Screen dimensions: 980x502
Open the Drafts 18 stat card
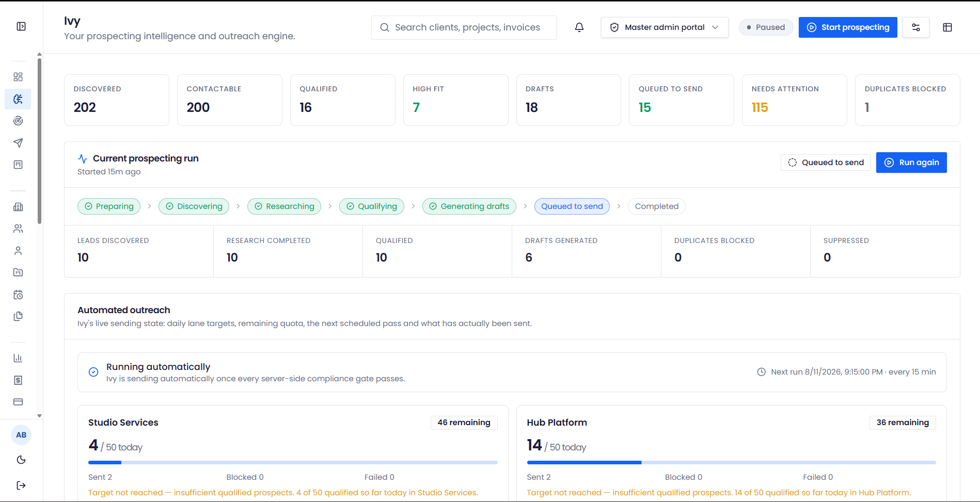click(568, 100)
